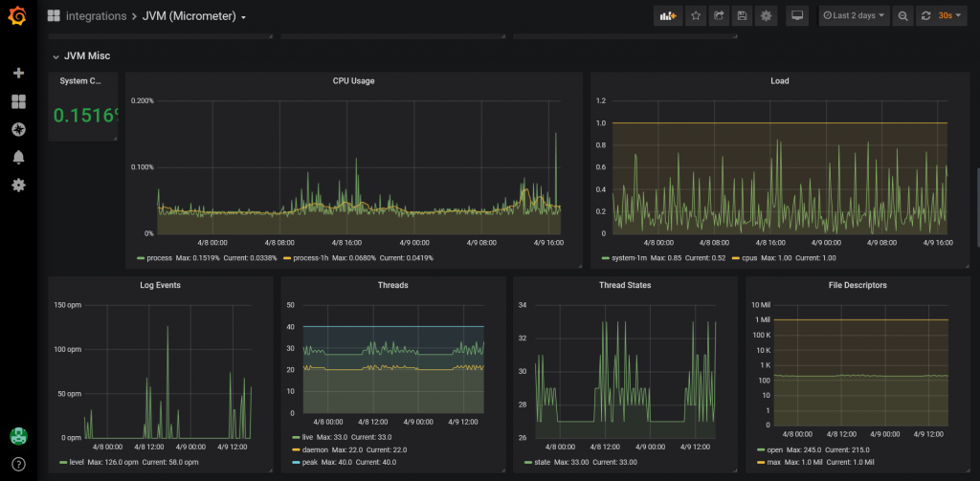Click the Share dashboard icon

tap(719, 16)
